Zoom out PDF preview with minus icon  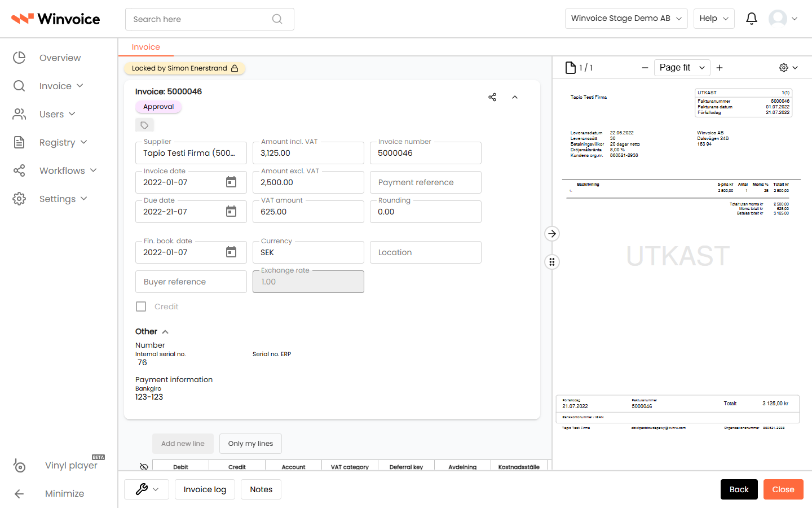(x=645, y=68)
